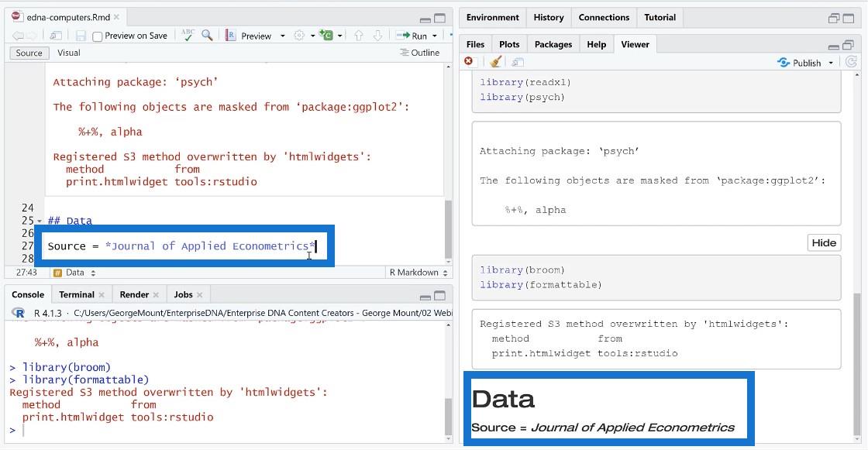Click the R logo in console header
This screenshot has width=868, height=450.
(x=18, y=313)
